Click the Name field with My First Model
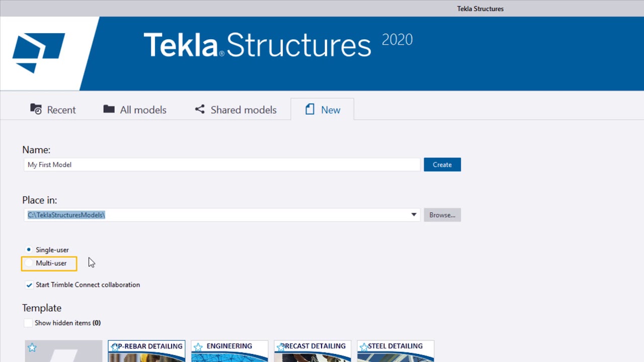This screenshot has width=644, height=362. pyautogui.click(x=222, y=164)
